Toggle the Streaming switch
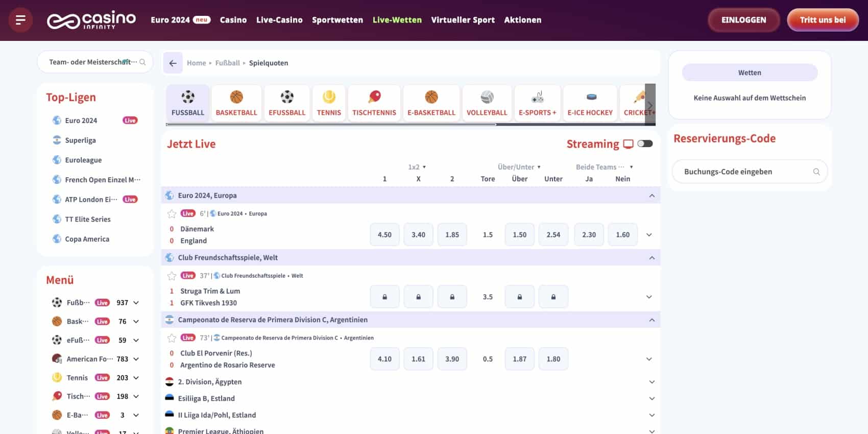This screenshot has width=868, height=434. (x=645, y=143)
